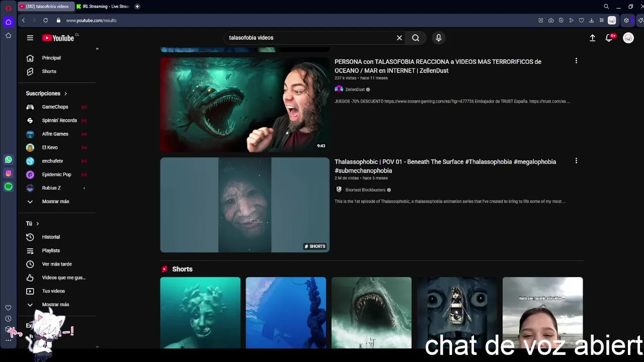Open Opera sidebar history clock icon
This screenshot has height=362, width=644.
click(9, 319)
